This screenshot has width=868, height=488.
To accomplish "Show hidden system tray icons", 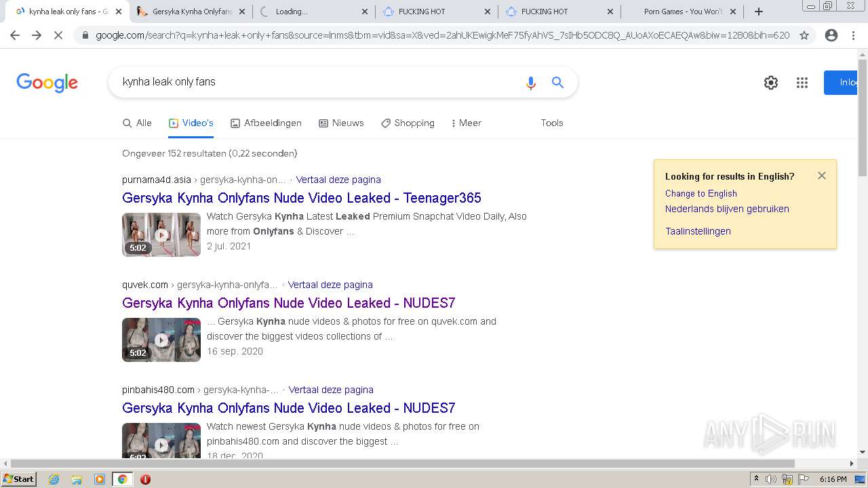I will (x=756, y=479).
